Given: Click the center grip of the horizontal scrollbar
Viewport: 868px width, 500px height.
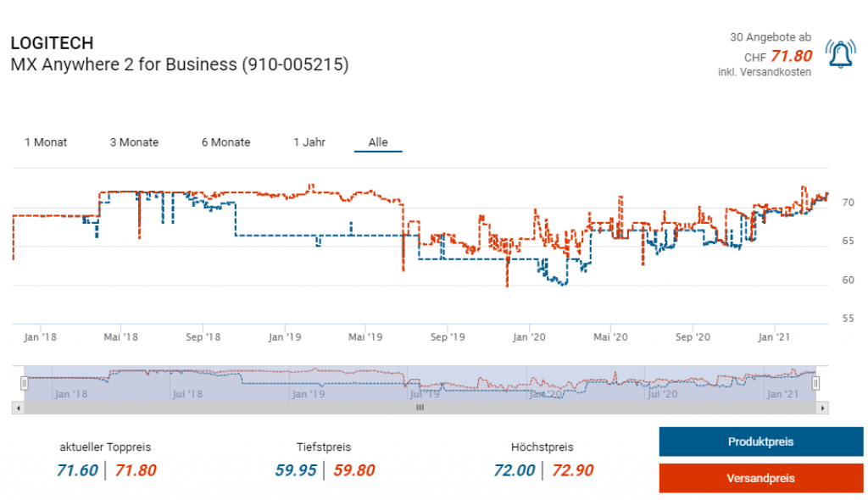Looking at the screenshot, I should pyautogui.click(x=419, y=408).
